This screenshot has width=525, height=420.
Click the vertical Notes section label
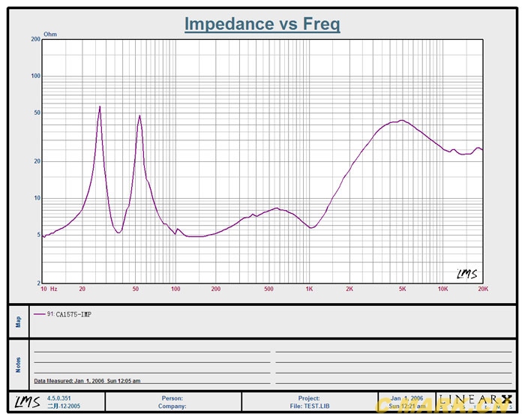tap(19, 364)
